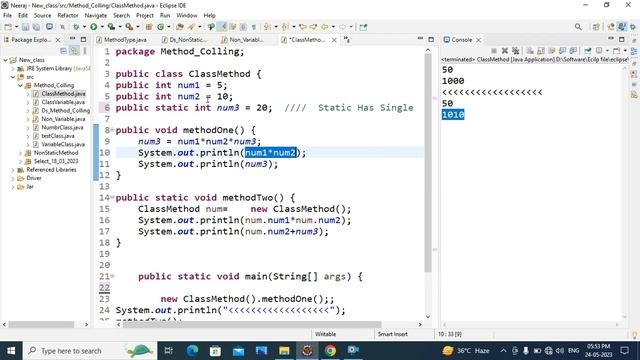Screen dimensions: 640x360
Task: Open Google Chrome from taskbar
Action: tap(330, 351)
